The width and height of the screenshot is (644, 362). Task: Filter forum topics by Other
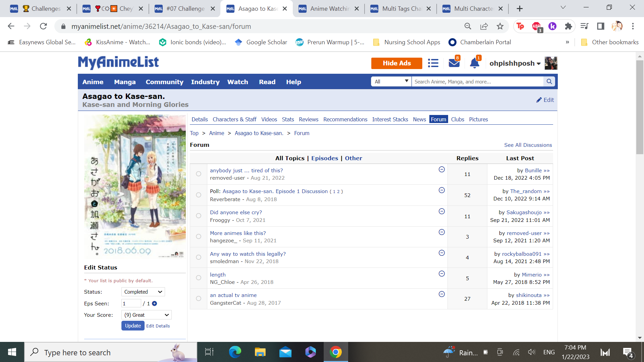coord(354,158)
